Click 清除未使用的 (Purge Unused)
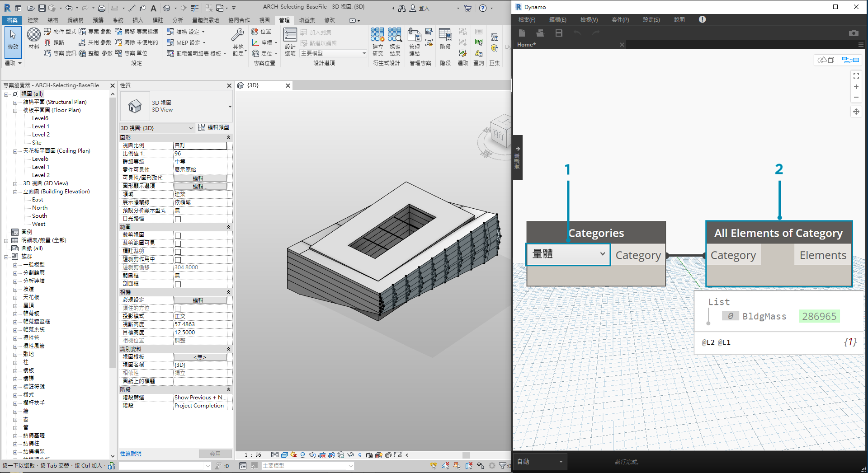Screen dimensions: 868x473 click(x=137, y=42)
